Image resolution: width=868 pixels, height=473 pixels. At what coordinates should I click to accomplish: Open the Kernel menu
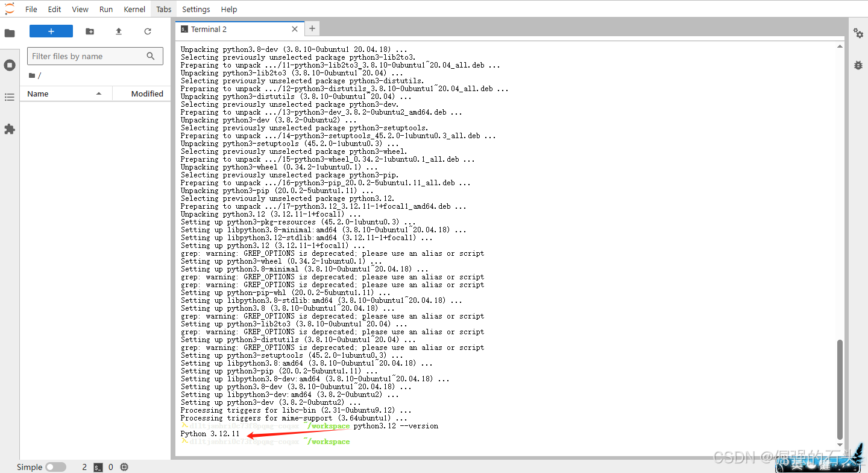(x=134, y=9)
